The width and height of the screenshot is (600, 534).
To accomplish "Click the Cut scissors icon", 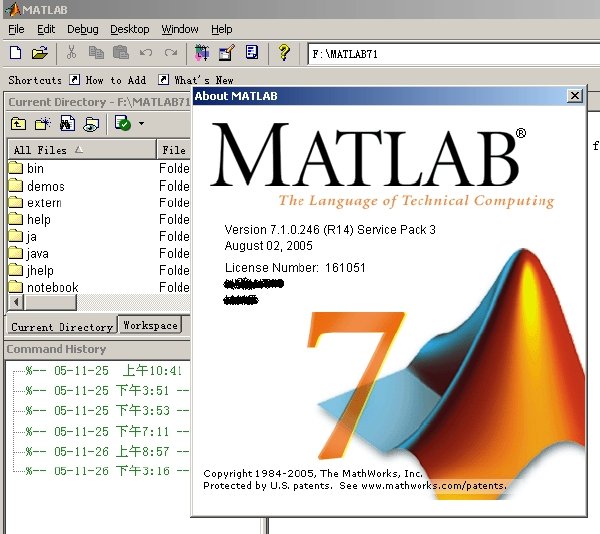I will pyautogui.click(x=71, y=52).
